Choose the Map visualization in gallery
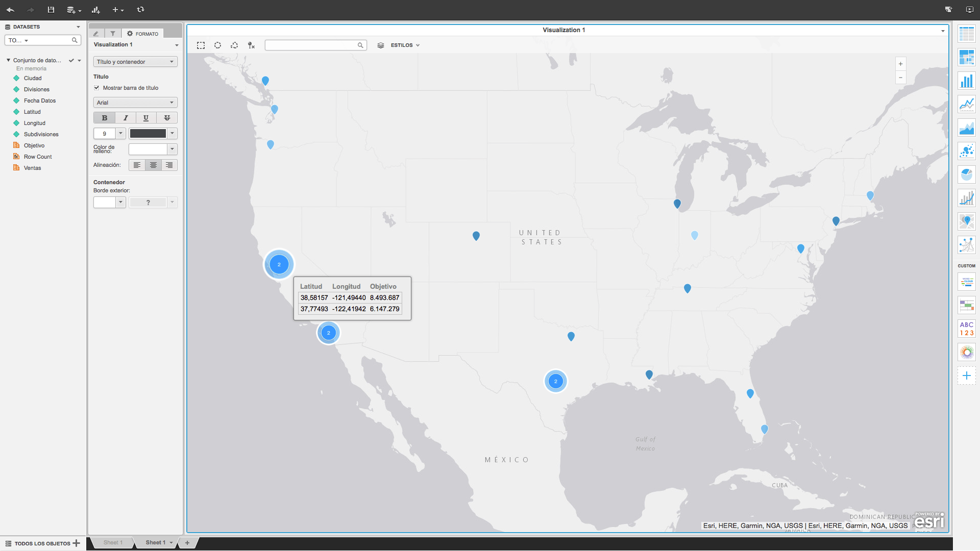This screenshot has height=551, width=980. pyautogui.click(x=966, y=222)
